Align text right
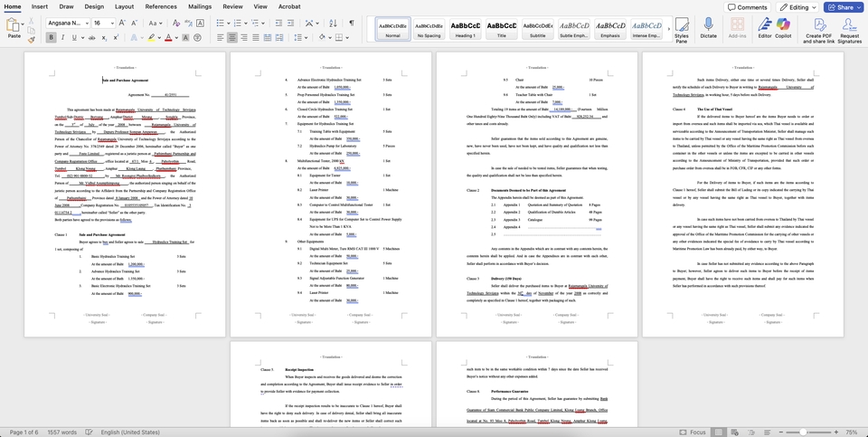 pos(246,38)
